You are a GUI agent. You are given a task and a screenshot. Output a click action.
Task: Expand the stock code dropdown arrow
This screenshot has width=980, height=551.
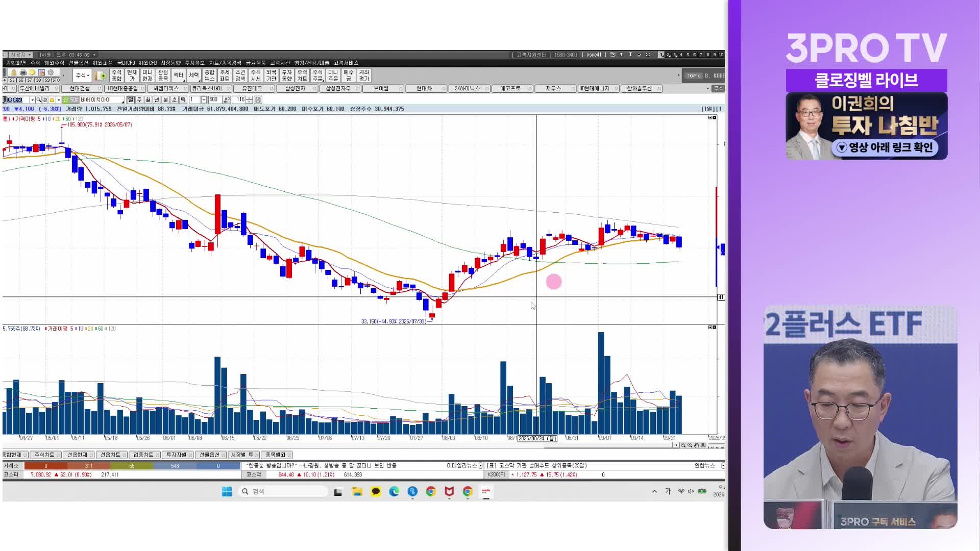pos(32,100)
